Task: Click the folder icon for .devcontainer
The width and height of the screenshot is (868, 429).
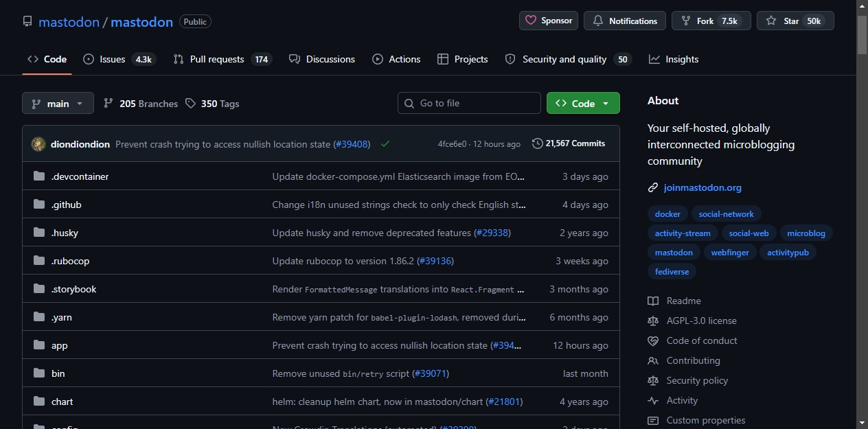Action: (39, 176)
